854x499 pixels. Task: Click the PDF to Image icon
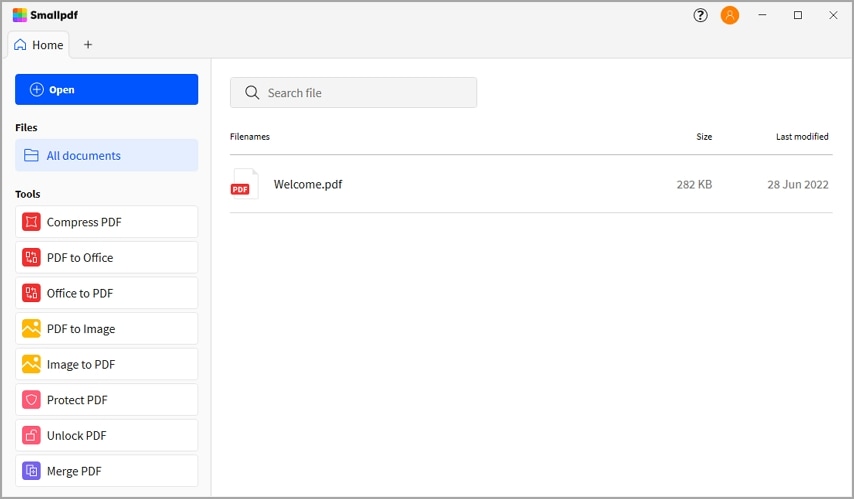(31, 329)
